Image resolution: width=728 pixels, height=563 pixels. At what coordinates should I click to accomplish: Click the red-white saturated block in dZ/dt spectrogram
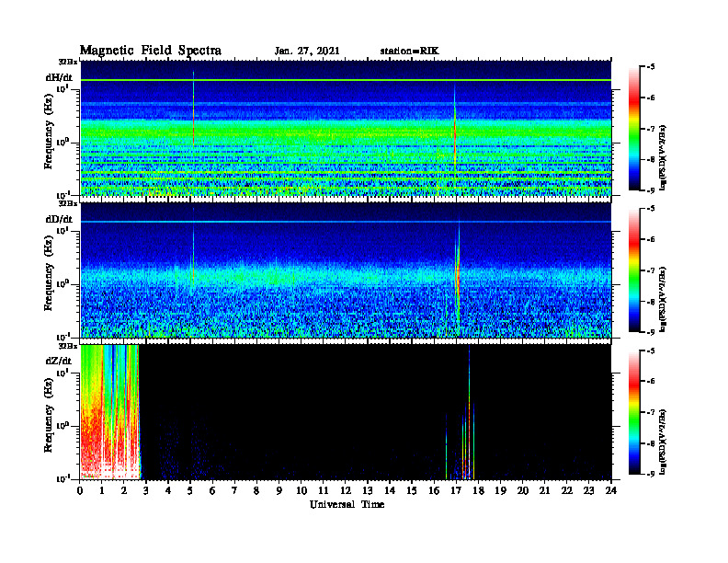pyautogui.click(x=110, y=411)
